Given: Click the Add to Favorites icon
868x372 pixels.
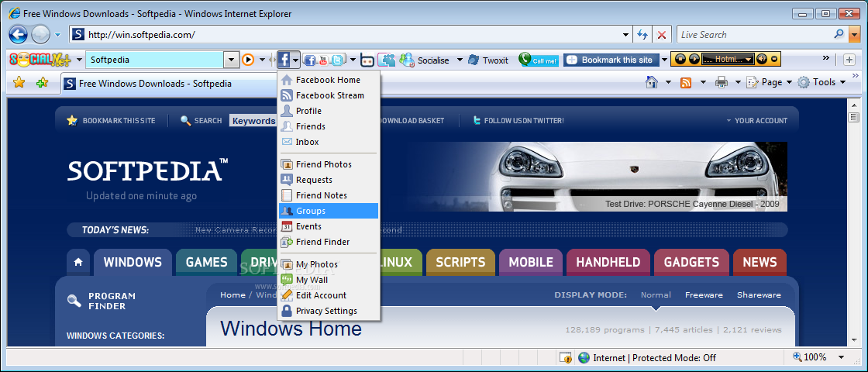Looking at the screenshot, I should (42, 82).
